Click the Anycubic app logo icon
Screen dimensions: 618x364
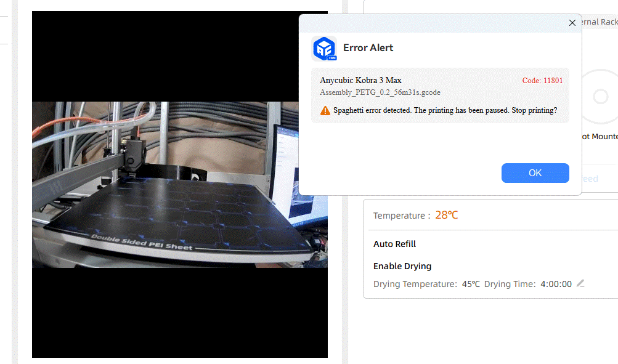pos(324,49)
